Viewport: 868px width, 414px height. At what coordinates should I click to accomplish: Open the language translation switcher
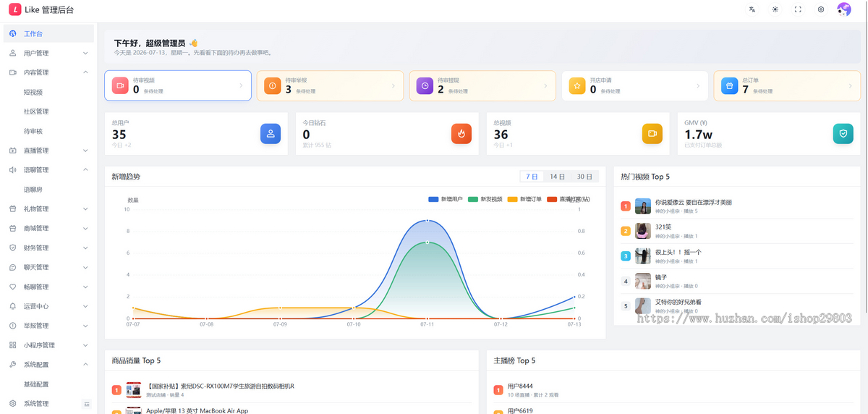click(x=752, y=9)
